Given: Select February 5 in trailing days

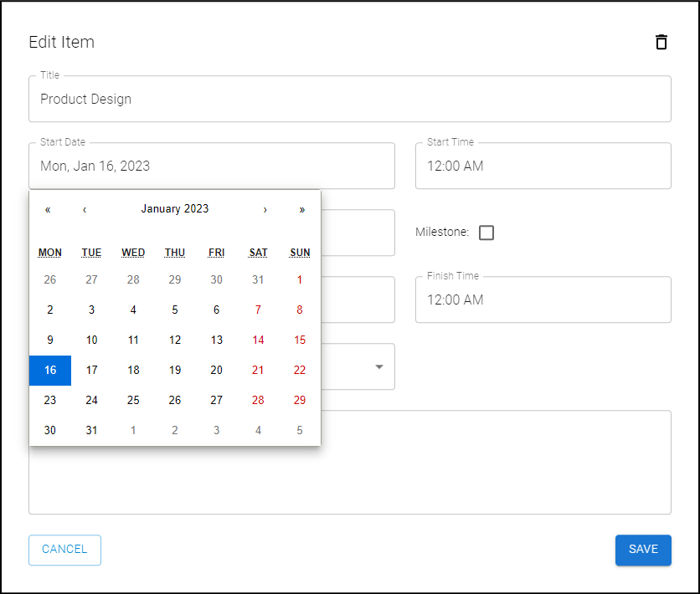Looking at the screenshot, I should (300, 430).
